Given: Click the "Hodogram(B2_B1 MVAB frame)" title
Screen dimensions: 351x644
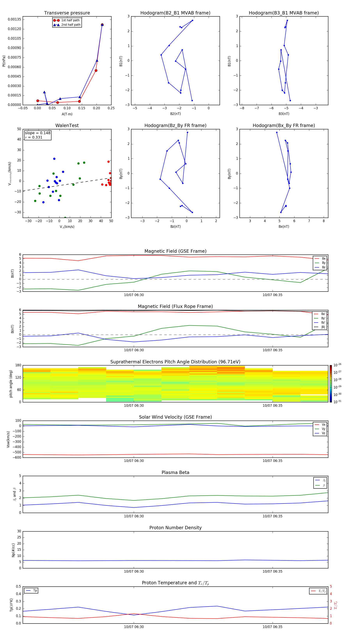Looking at the screenshot, I should (x=175, y=13).
